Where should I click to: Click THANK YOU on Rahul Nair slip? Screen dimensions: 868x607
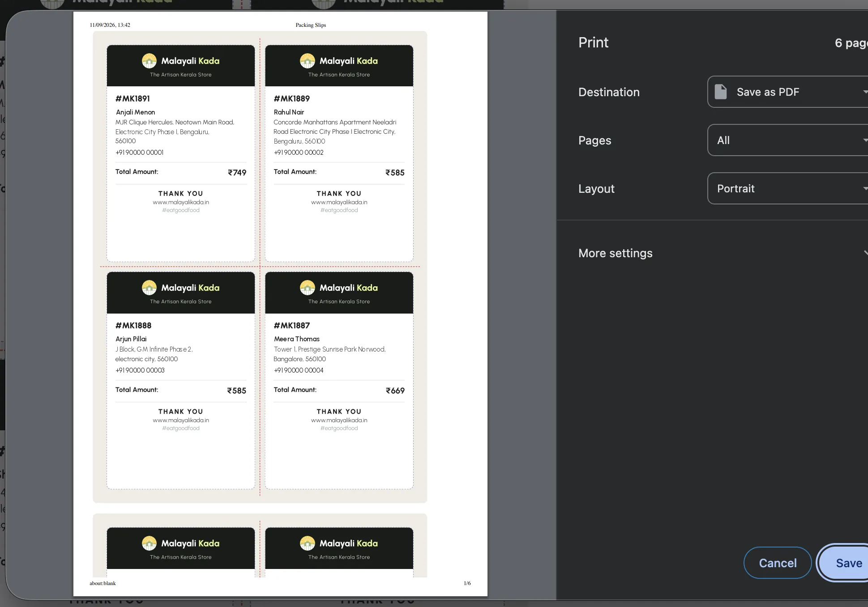coord(339,194)
